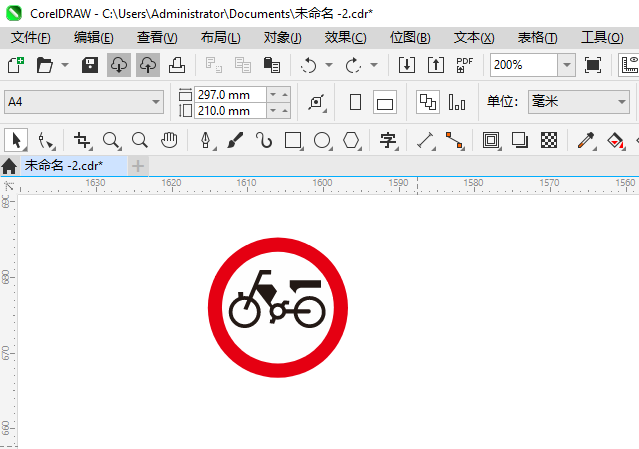Viewport: 639px width, 449px height.
Task: Switch to 未命名 -2.cdr document tab
Action: pos(73,165)
